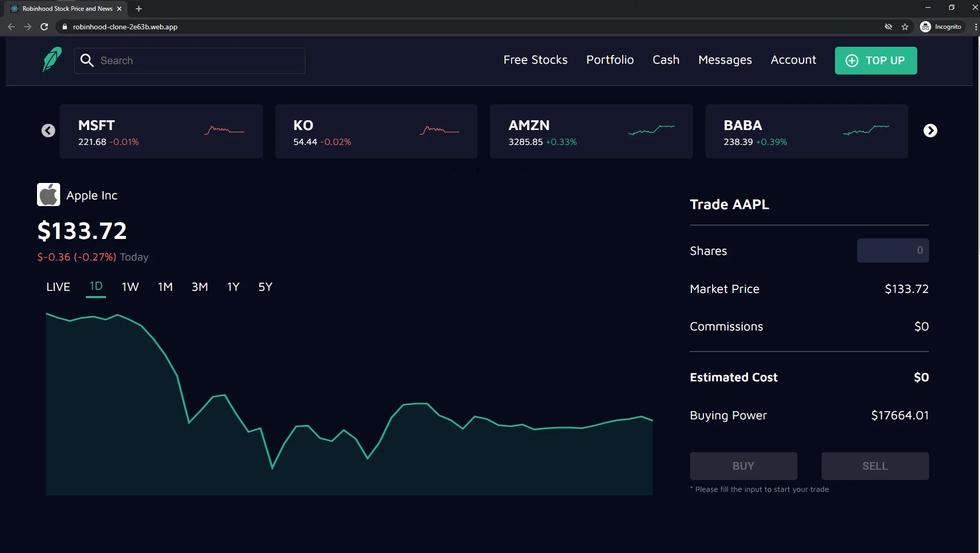Click the SELL button
The width and height of the screenshot is (980, 553).
pyautogui.click(x=875, y=466)
